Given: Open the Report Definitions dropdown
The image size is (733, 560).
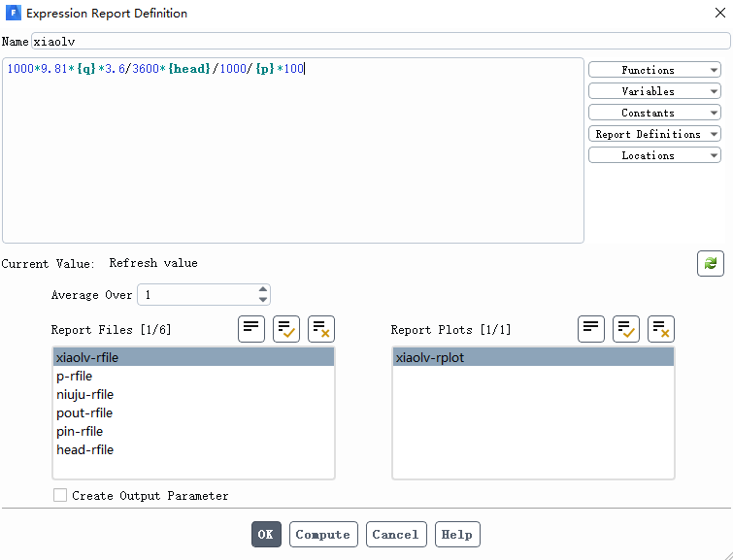Looking at the screenshot, I should [x=654, y=134].
